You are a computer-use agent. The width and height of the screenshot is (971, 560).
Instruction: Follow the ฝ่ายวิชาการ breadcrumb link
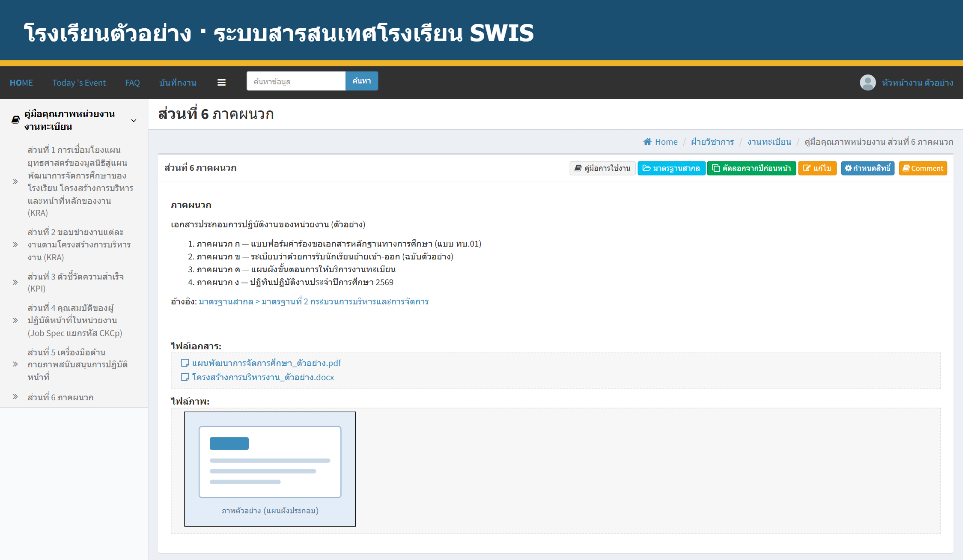[712, 142]
